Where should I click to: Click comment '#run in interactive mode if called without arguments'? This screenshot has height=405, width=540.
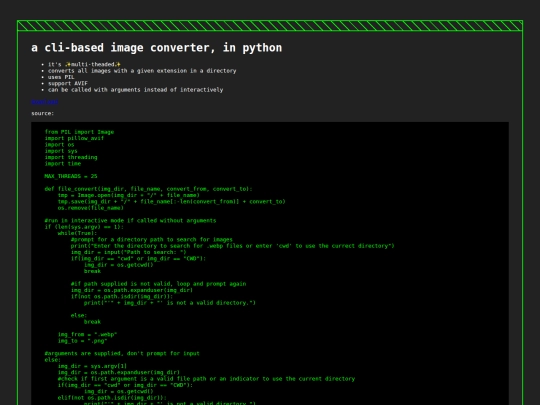click(130, 220)
